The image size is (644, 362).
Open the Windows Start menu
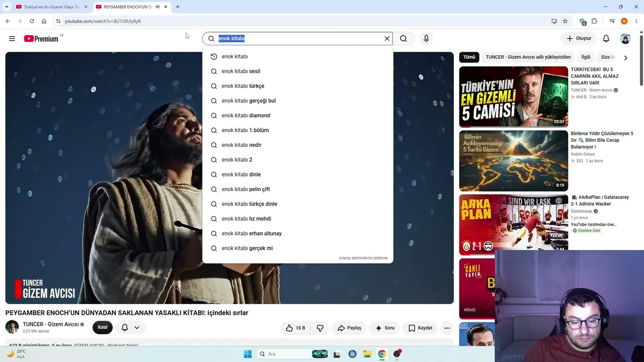[248, 354]
